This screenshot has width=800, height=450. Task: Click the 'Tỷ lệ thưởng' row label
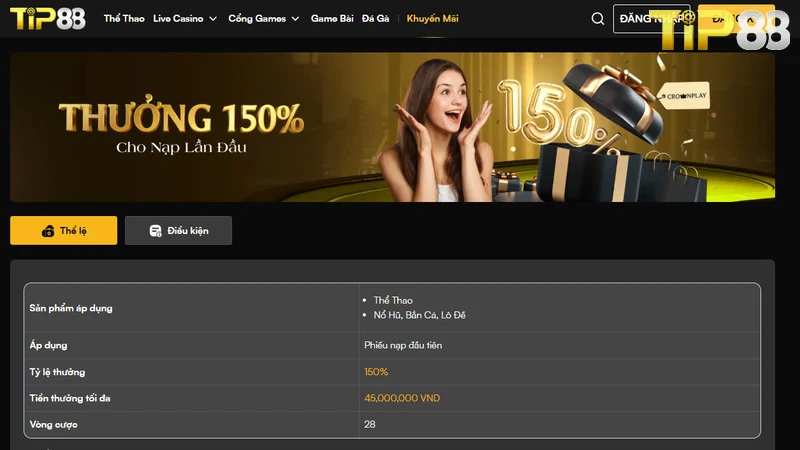pyautogui.click(x=57, y=372)
